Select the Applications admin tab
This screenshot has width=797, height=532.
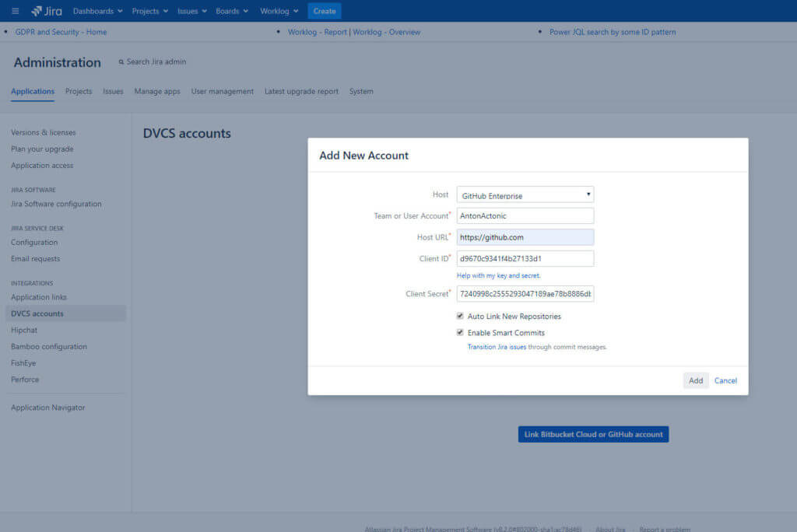tap(33, 92)
